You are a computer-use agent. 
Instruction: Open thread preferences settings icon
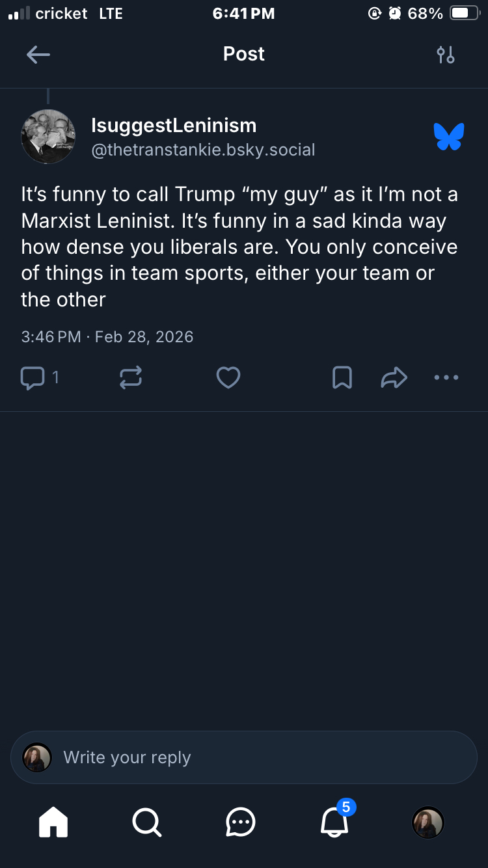(446, 55)
